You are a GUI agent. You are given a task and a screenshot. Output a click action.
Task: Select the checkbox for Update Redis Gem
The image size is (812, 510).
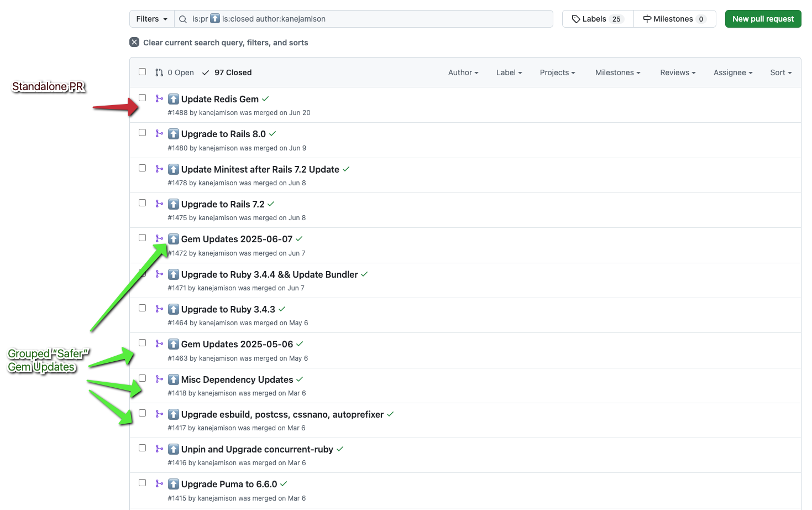click(142, 98)
